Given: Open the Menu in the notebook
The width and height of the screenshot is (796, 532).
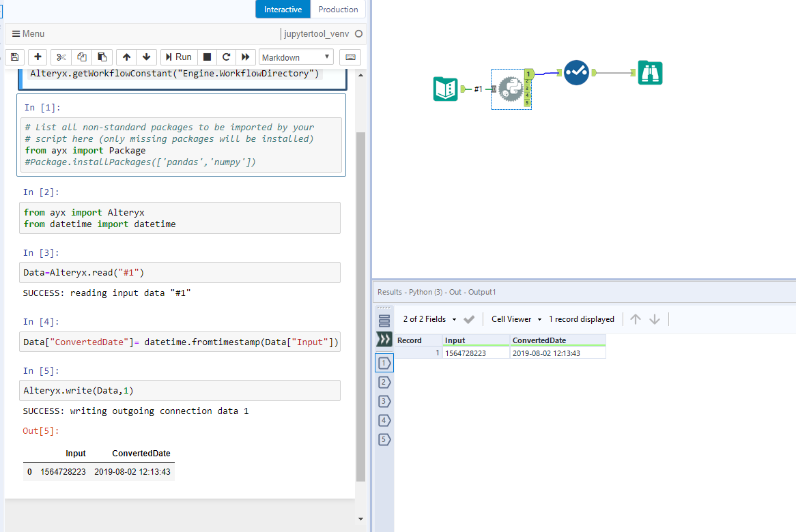Looking at the screenshot, I should point(27,33).
